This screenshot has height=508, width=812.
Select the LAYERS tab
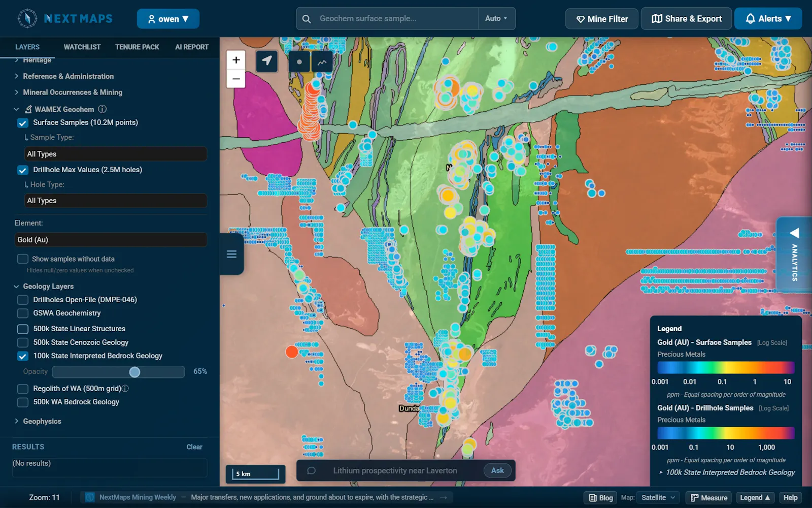[x=27, y=47]
